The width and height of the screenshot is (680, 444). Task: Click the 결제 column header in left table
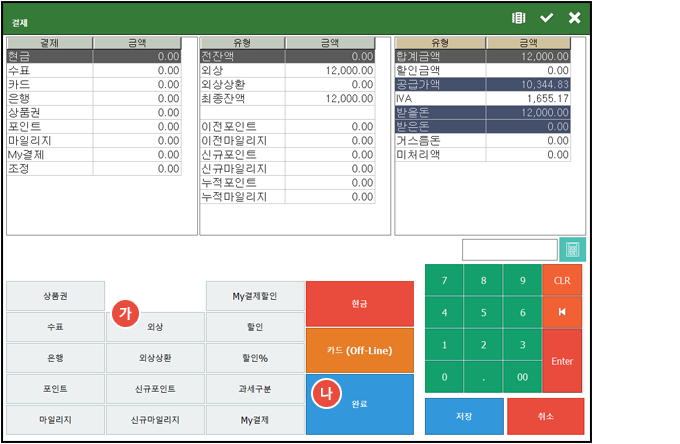pos(49,43)
